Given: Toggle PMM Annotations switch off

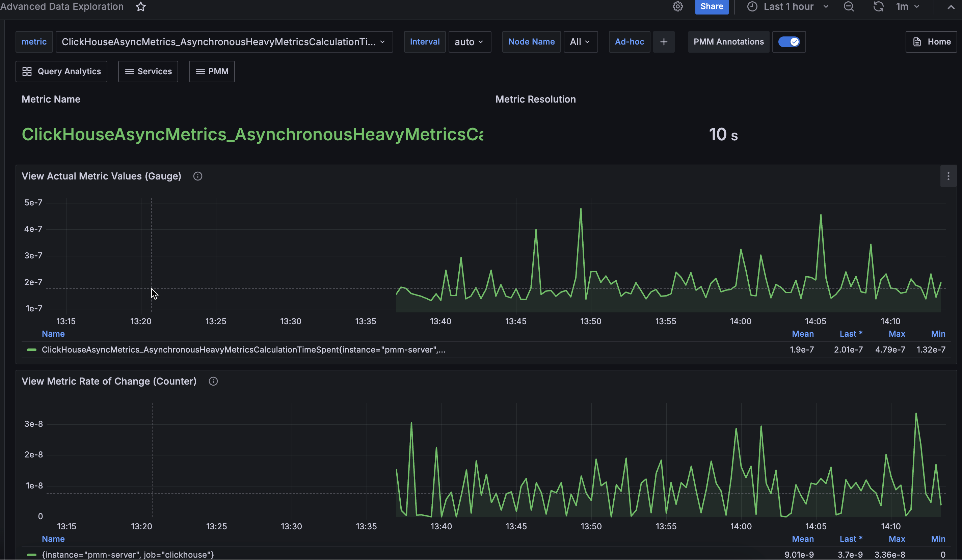Looking at the screenshot, I should [789, 42].
